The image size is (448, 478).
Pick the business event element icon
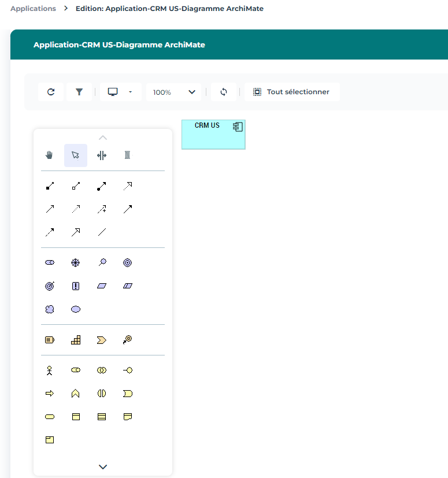pos(128,394)
